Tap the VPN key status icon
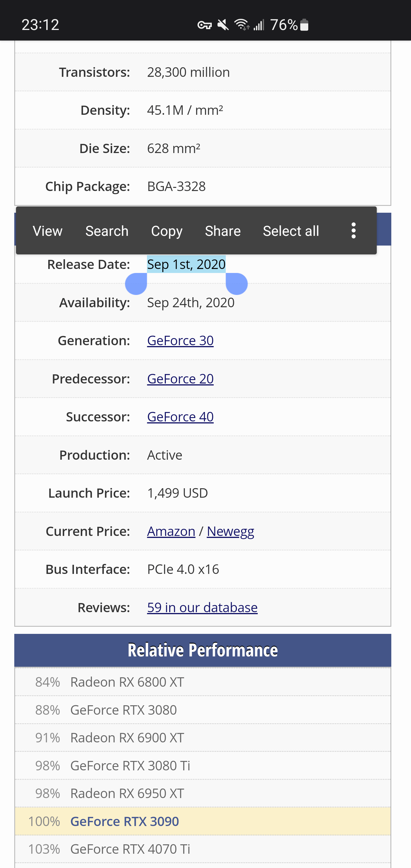The width and height of the screenshot is (411, 868). [x=204, y=25]
